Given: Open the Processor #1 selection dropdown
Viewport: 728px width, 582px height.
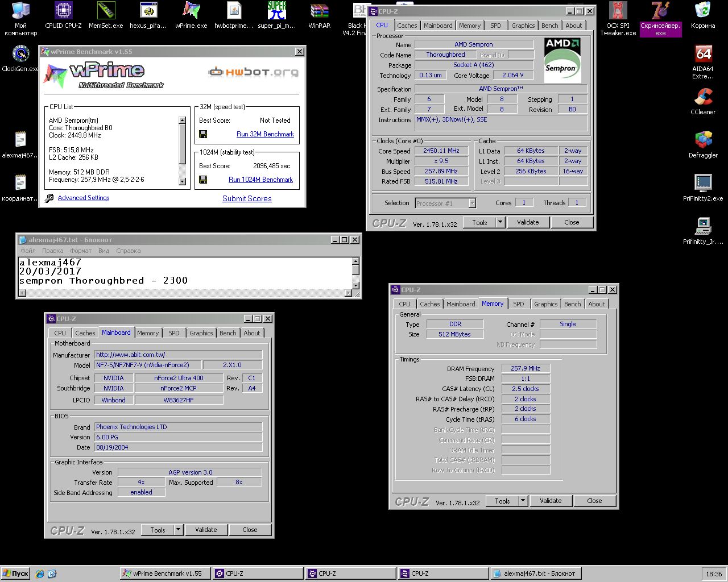Looking at the screenshot, I should coord(472,203).
